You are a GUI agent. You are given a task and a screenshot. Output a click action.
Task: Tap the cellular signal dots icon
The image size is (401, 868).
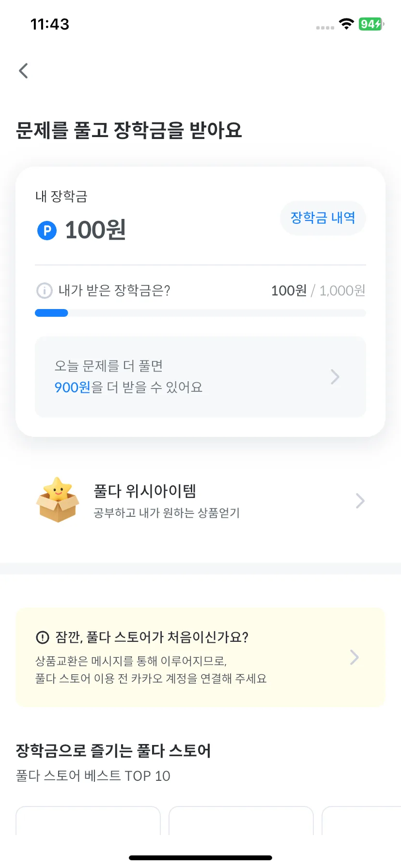pyautogui.click(x=325, y=28)
